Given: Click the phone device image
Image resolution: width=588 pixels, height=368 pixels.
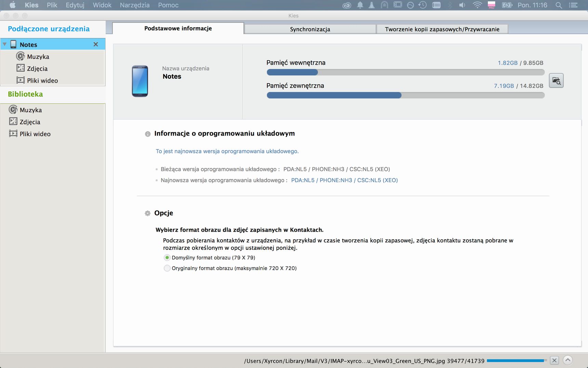Looking at the screenshot, I should tap(140, 81).
